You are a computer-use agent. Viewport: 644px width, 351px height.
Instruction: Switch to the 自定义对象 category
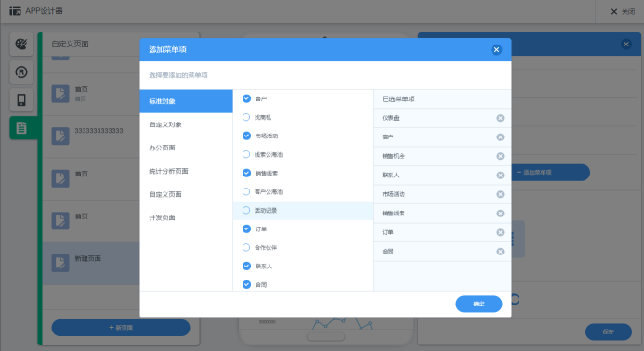pos(186,124)
